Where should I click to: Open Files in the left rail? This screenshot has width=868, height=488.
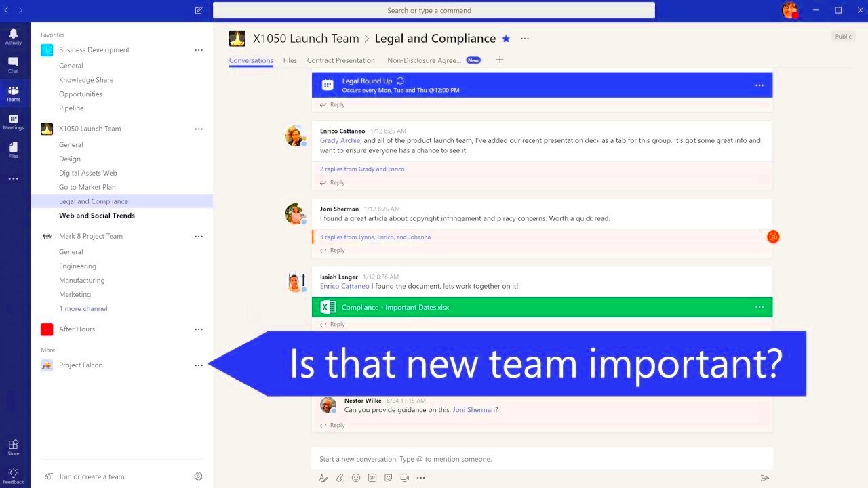14,150
